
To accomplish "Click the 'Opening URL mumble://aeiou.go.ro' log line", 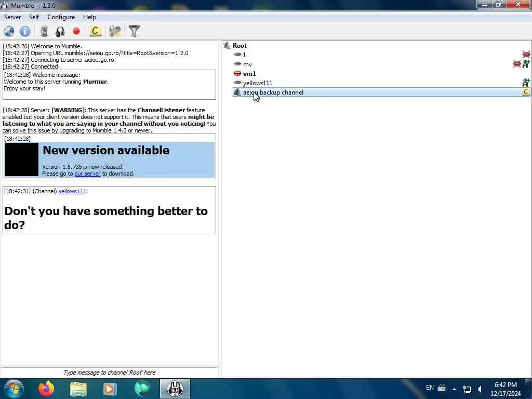I will click(x=96, y=54).
